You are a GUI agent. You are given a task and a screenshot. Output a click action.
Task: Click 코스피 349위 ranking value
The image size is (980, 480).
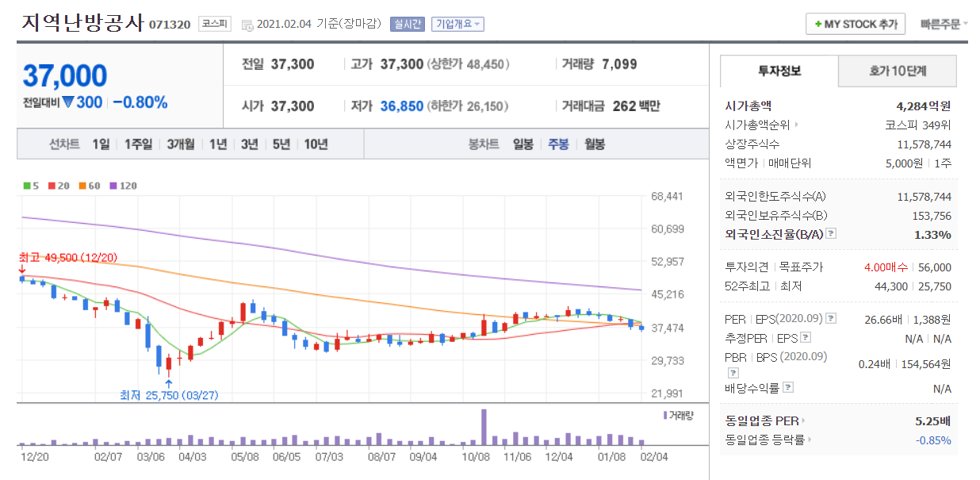pyautogui.click(x=918, y=125)
